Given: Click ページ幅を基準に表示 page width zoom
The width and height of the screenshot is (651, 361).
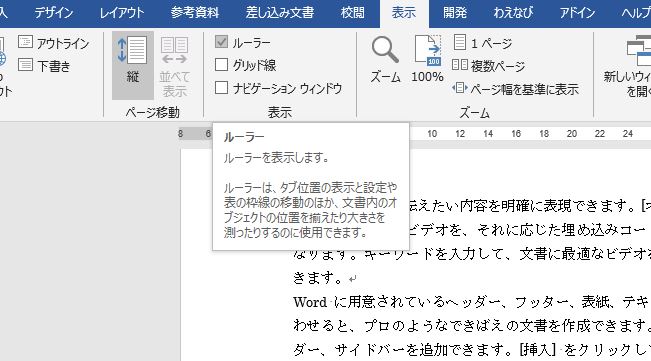Looking at the screenshot, I should 515,89.
